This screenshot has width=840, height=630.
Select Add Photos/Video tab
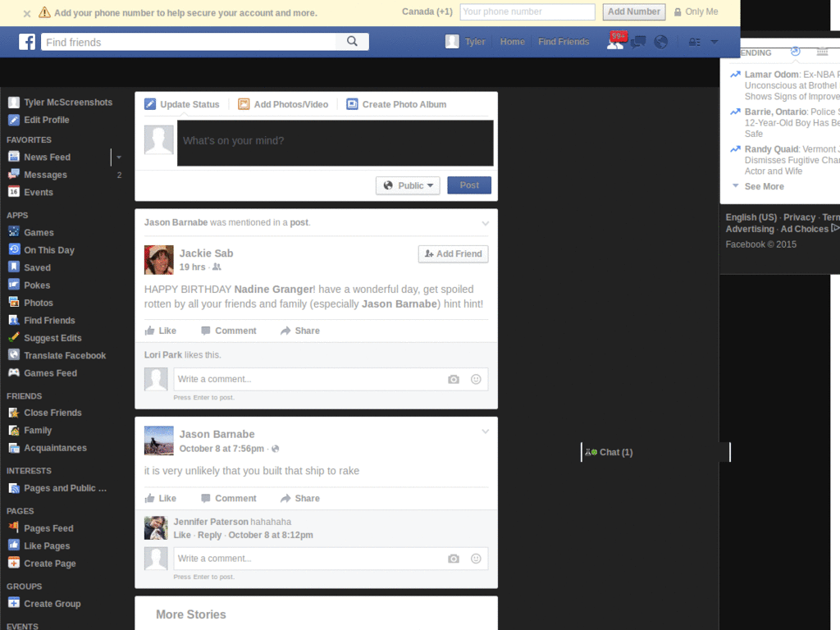point(283,104)
